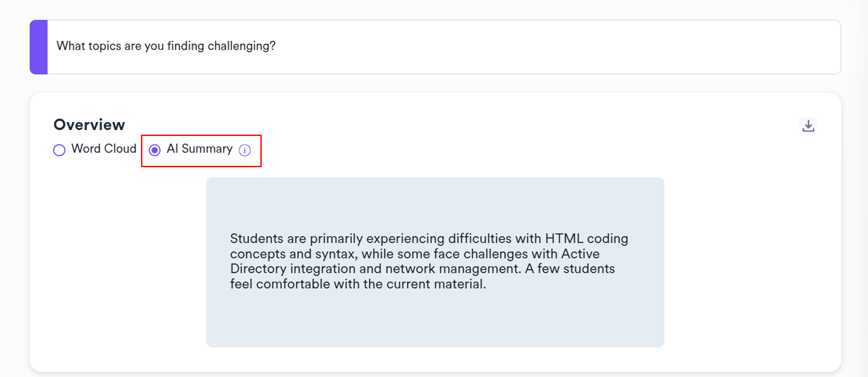This screenshot has width=868, height=377.
Task: Click the blank right side of the question card
Action: pyautogui.click(x=608, y=47)
